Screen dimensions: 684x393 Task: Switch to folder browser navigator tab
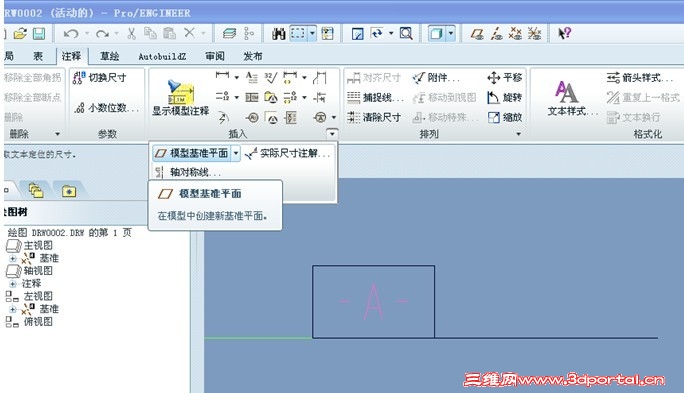(x=36, y=190)
